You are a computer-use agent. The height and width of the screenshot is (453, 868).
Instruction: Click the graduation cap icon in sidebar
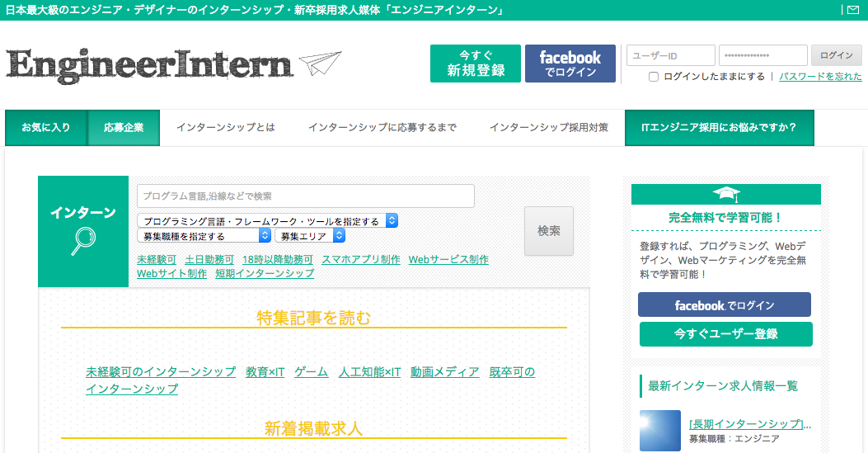[x=725, y=194]
